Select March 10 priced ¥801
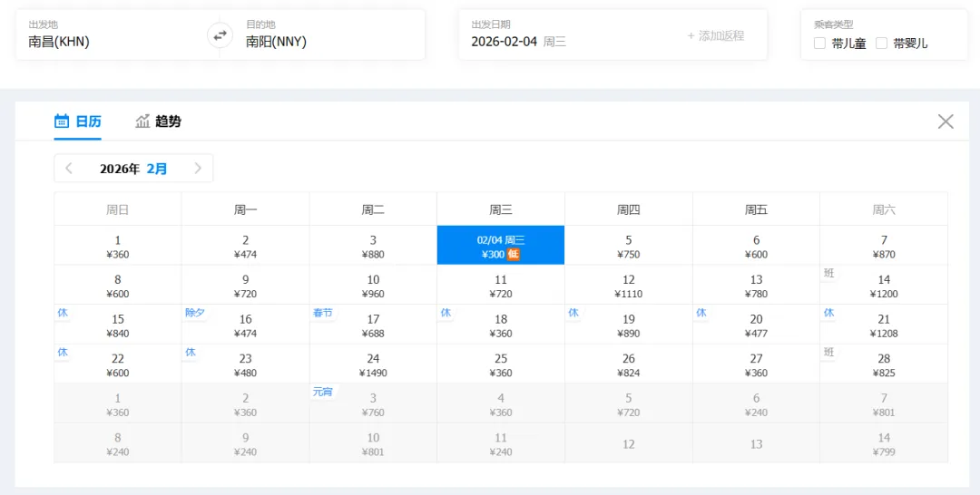The image size is (980, 495). click(x=373, y=443)
